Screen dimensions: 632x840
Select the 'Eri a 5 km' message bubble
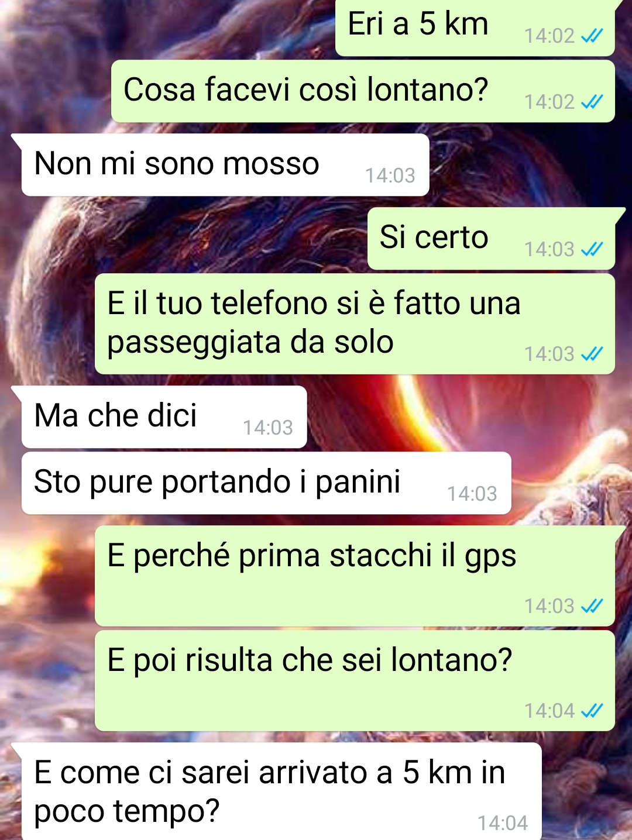tap(475, 27)
